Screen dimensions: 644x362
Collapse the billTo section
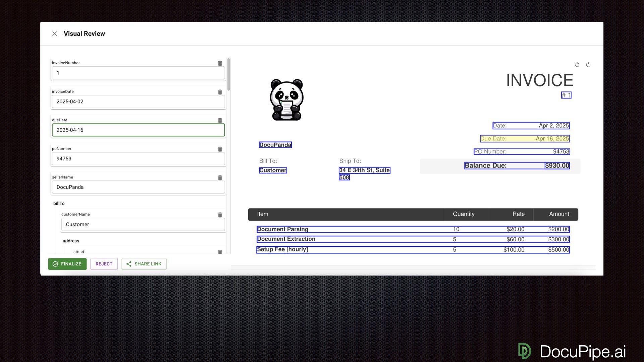59,203
